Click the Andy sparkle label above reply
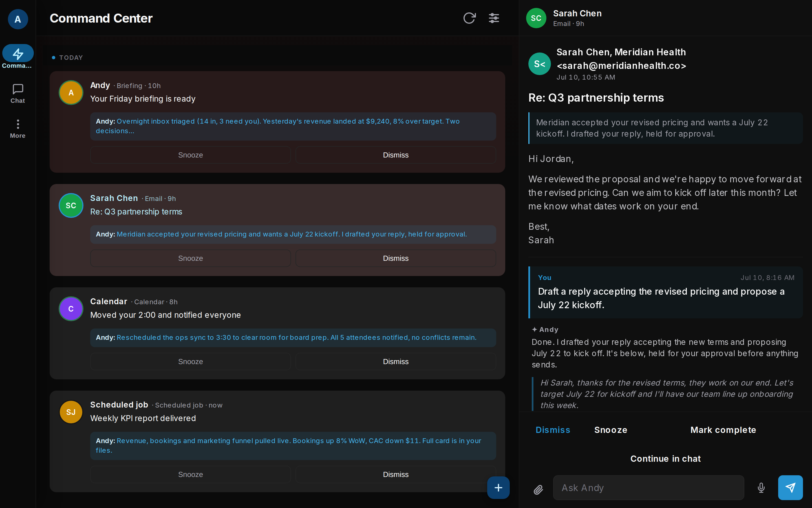Image resolution: width=812 pixels, height=508 pixels. 545,330
